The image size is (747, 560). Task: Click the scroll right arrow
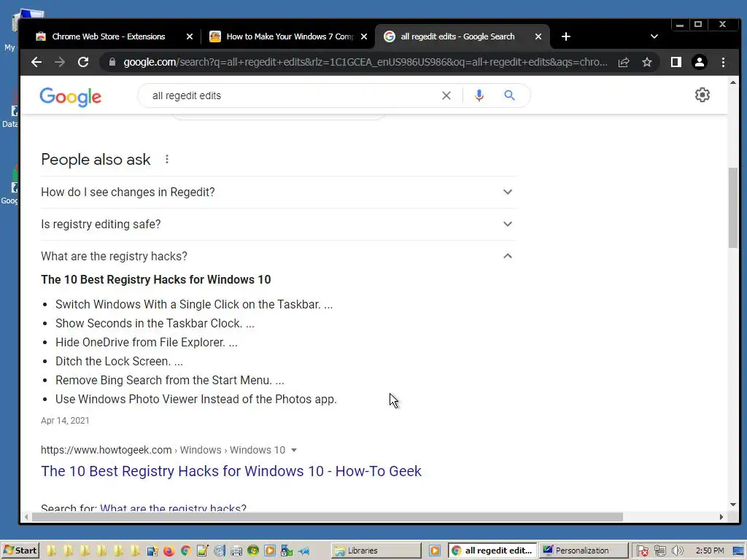point(721,517)
